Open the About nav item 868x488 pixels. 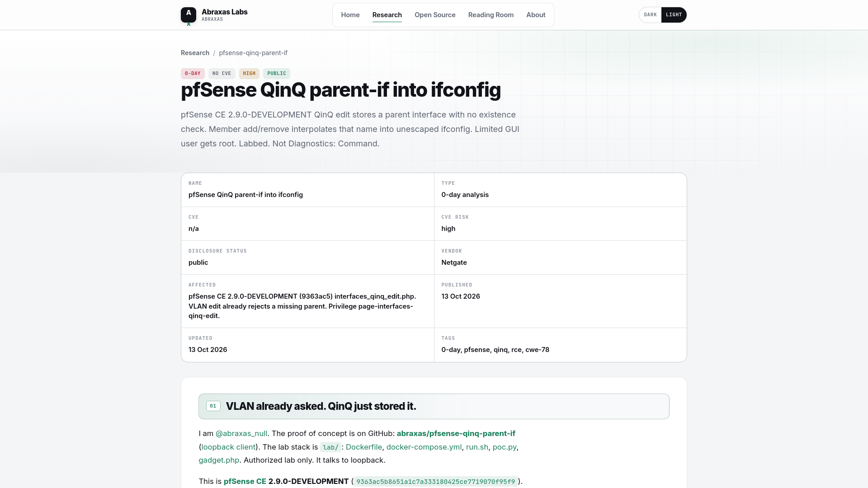[536, 15]
